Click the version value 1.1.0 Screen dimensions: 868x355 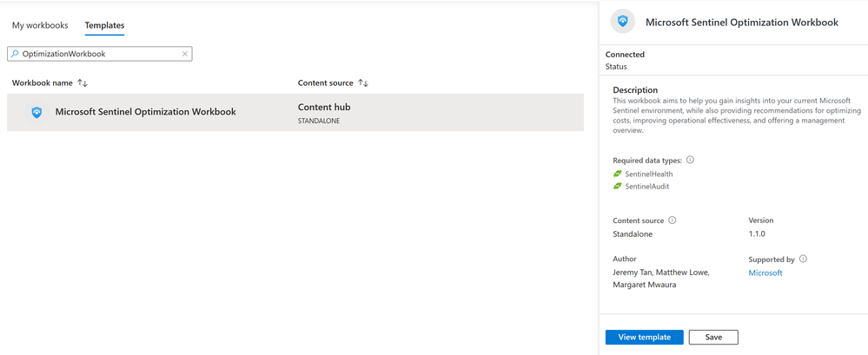pyautogui.click(x=757, y=233)
